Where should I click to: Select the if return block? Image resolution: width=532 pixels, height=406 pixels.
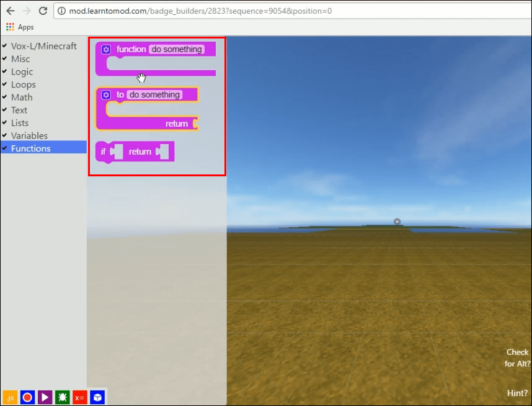(135, 152)
